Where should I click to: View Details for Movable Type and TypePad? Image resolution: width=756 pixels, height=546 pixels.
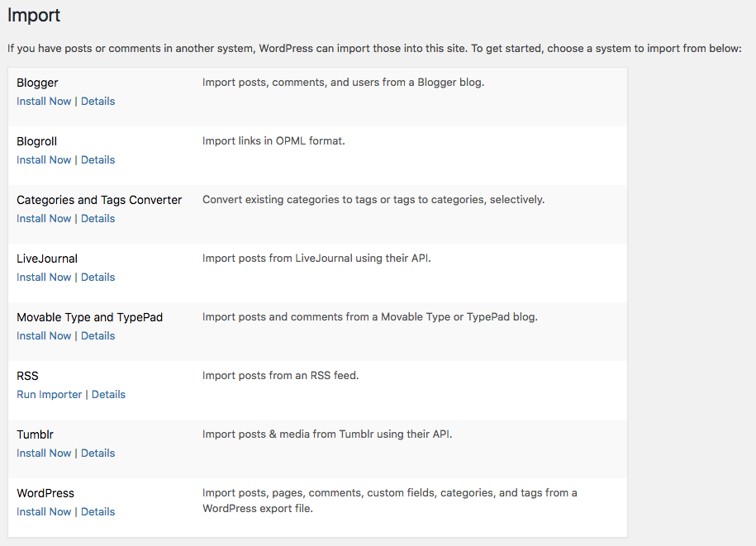[97, 336]
